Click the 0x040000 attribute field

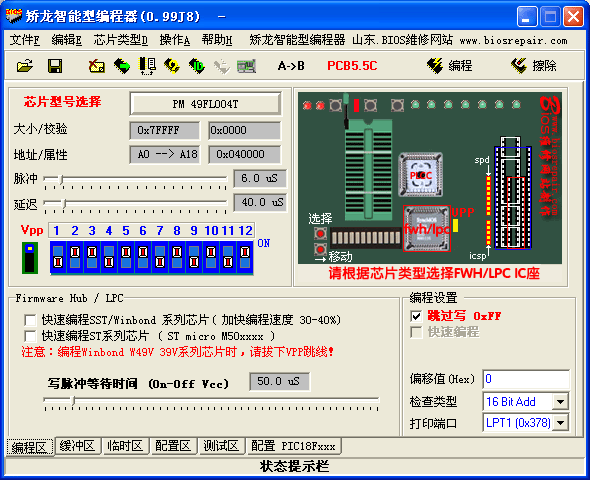(244, 155)
